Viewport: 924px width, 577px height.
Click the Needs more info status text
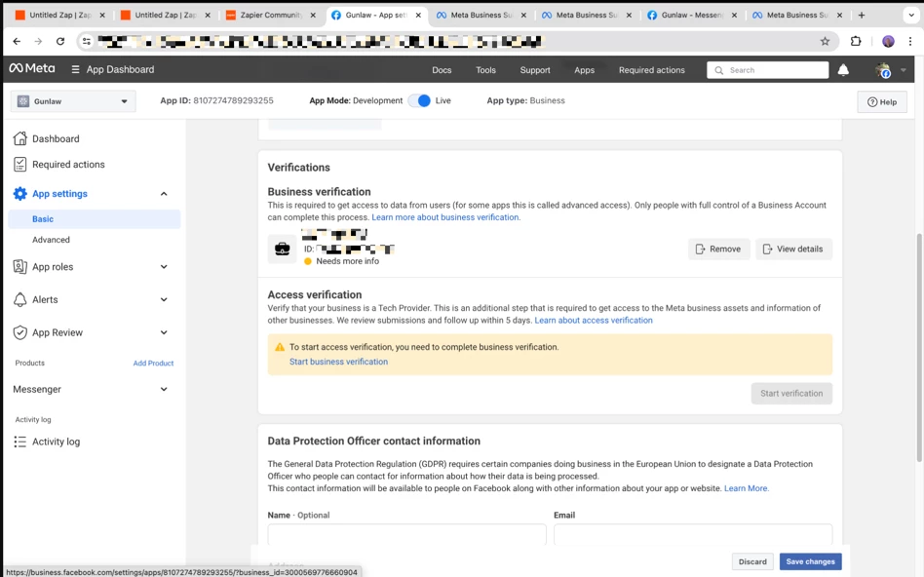348,261
